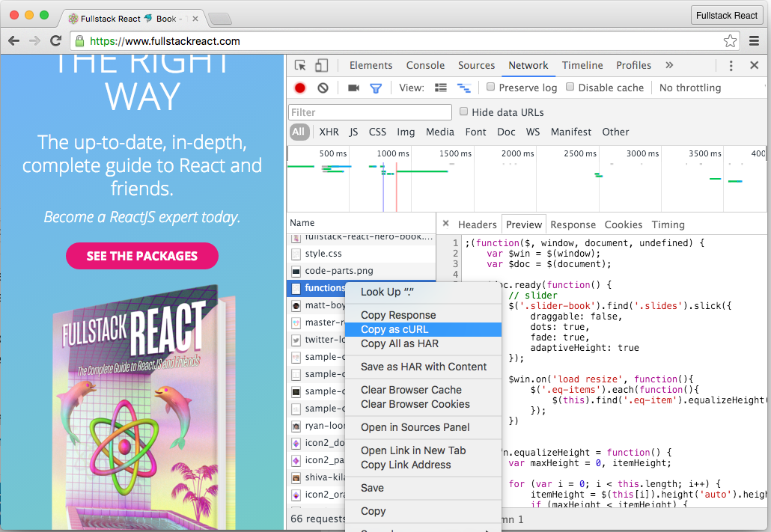
Task: Close the request details pane
Action: tap(445, 223)
